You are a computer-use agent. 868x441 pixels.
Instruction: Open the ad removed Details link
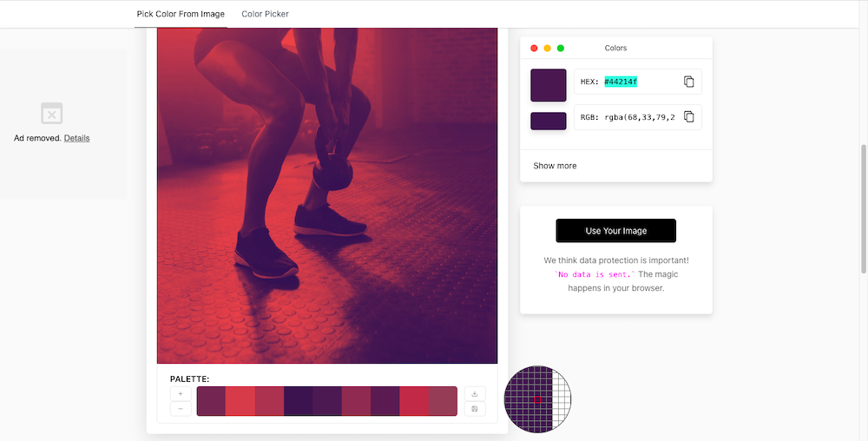[x=76, y=138]
